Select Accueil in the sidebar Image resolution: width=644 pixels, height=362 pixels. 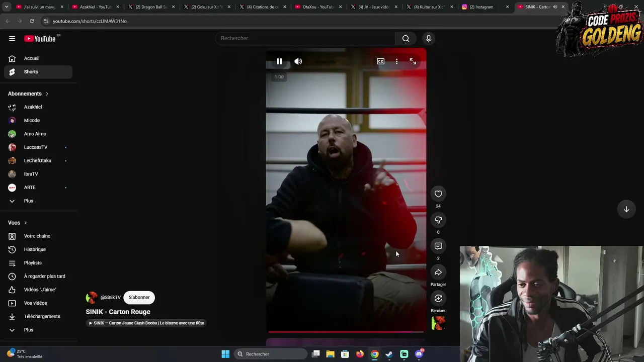pyautogui.click(x=38, y=58)
